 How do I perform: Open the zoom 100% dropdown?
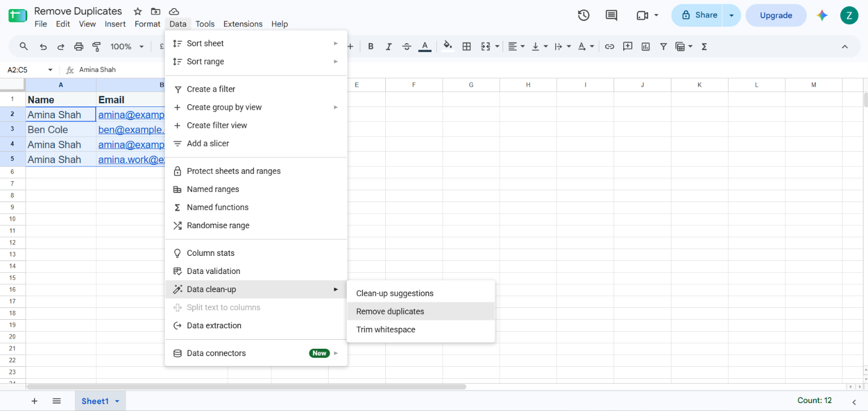tap(127, 46)
